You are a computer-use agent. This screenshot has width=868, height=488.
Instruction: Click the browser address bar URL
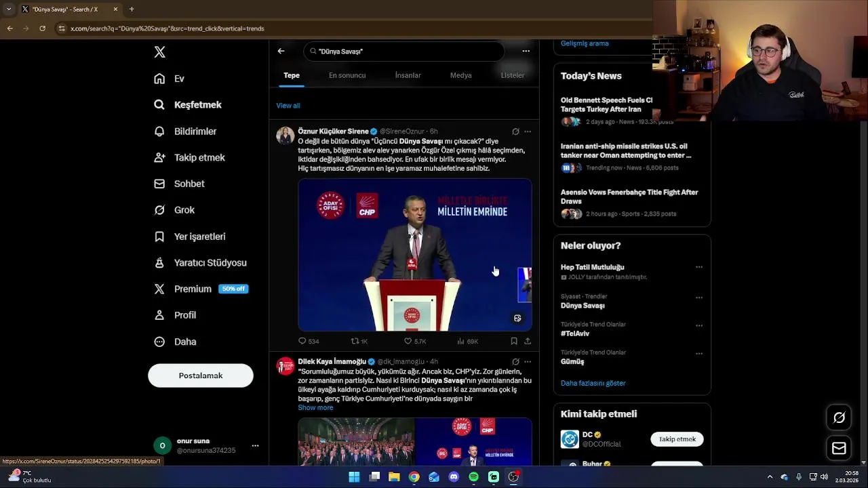pyautogui.click(x=167, y=28)
